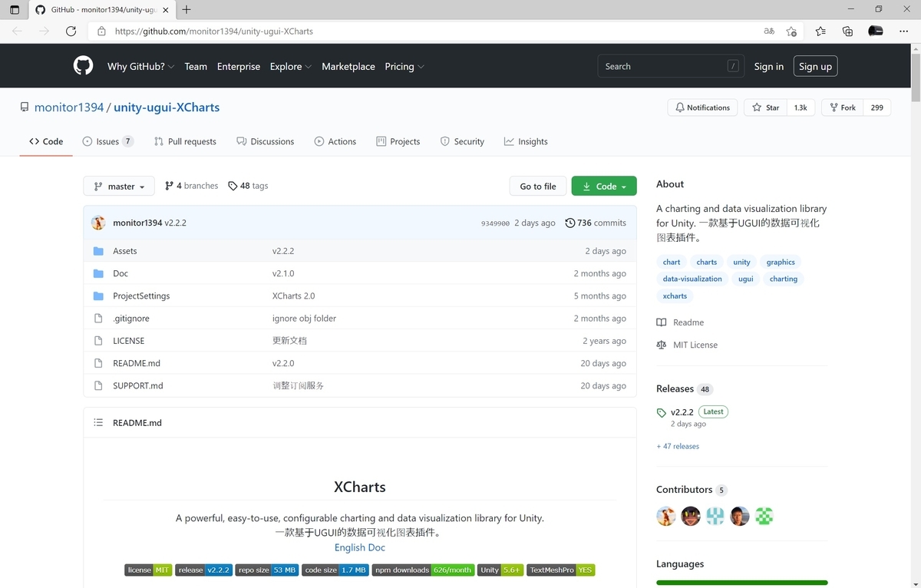Click the tags icon showing 48 tags
This screenshot has width=921, height=588.
(x=231, y=186)
